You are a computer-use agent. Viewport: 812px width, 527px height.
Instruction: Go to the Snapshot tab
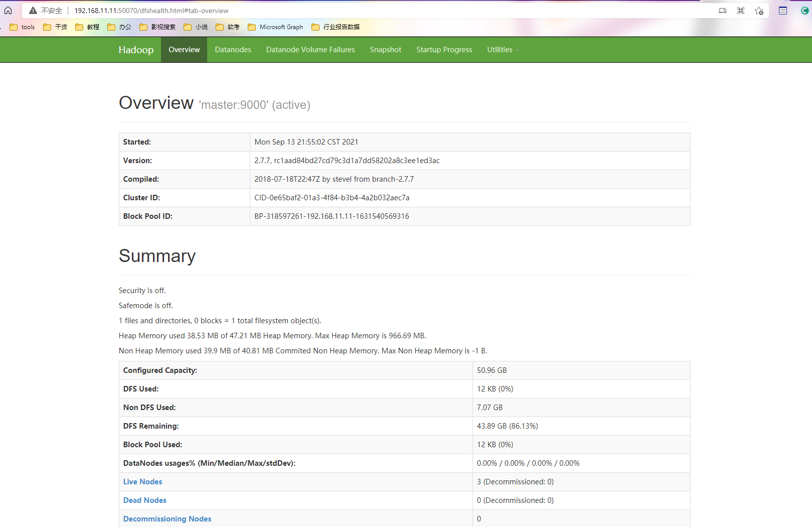pyautogui.click(x=385, y=50)
